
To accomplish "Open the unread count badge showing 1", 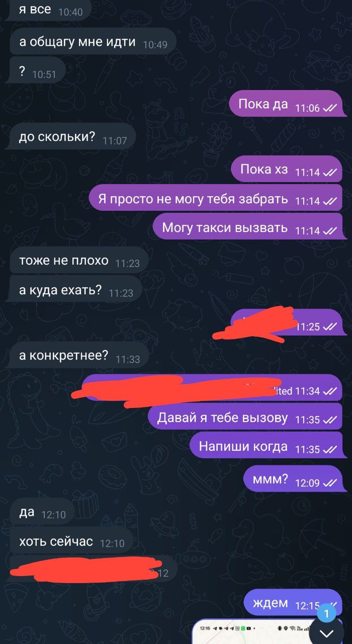I will (x=327, y=613).
